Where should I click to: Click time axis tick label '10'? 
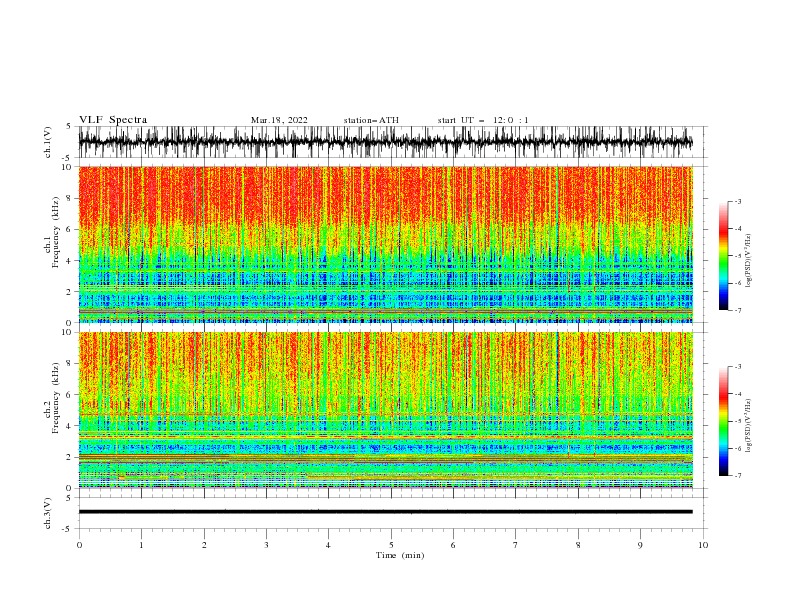(x=703, y=545)
